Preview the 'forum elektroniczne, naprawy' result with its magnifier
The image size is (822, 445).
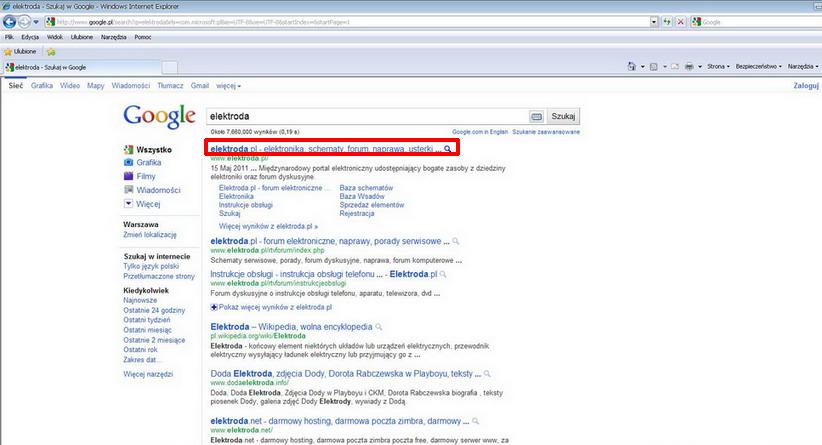point(456,241)
